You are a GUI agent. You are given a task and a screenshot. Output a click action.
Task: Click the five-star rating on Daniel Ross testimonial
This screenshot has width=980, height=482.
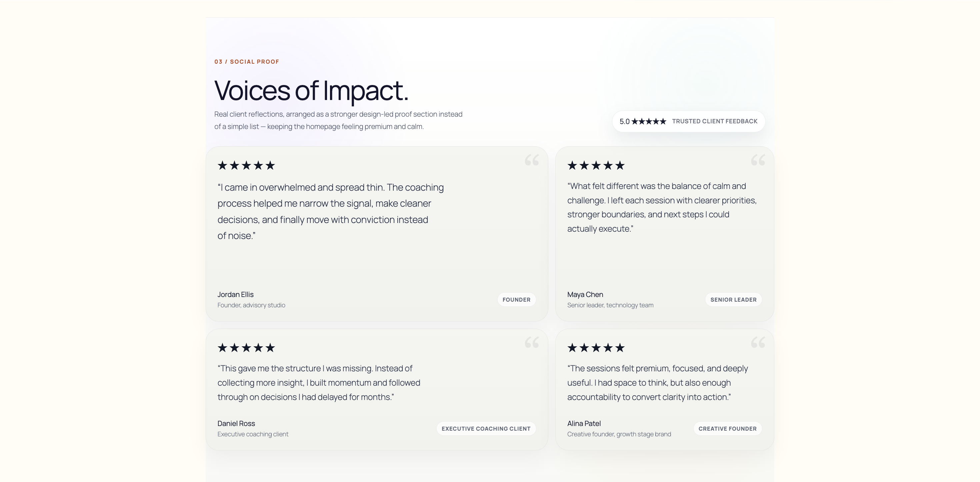(x=246, y=348)
